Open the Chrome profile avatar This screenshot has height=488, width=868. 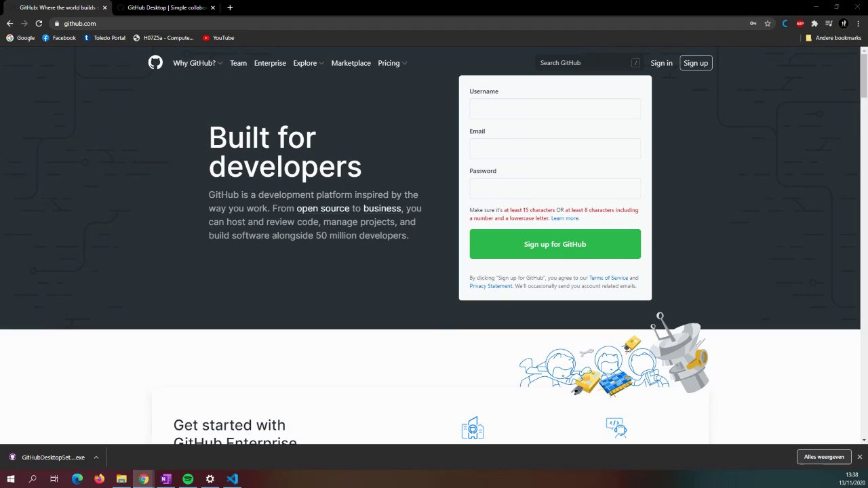pos(844,23)
